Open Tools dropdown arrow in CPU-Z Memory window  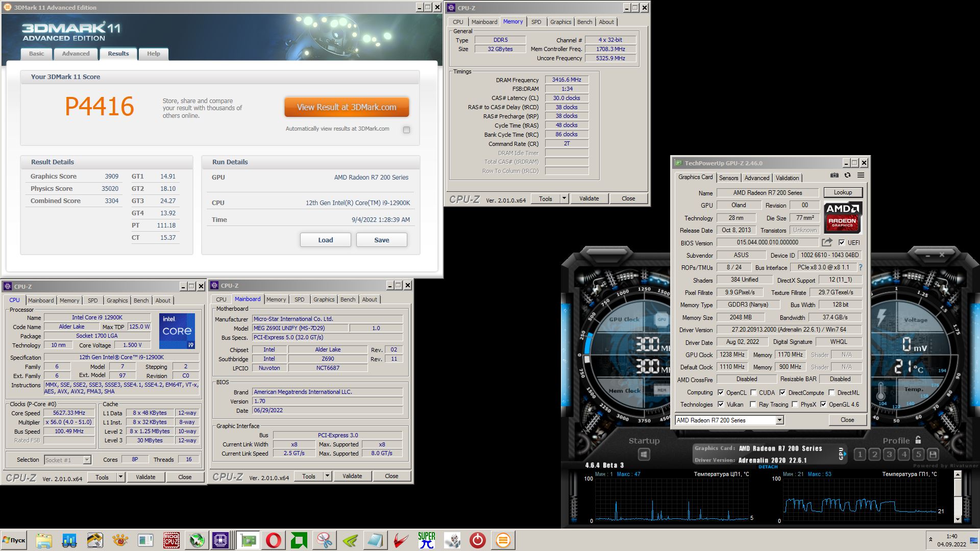(564, 198)
